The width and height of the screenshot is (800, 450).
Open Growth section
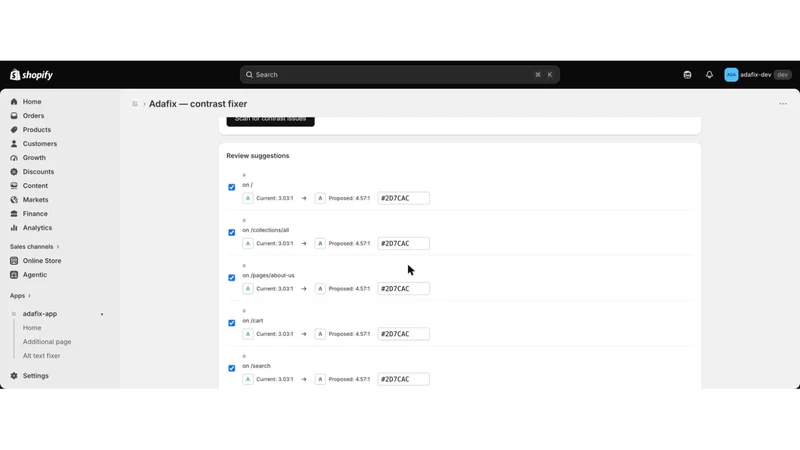[34, 158]
